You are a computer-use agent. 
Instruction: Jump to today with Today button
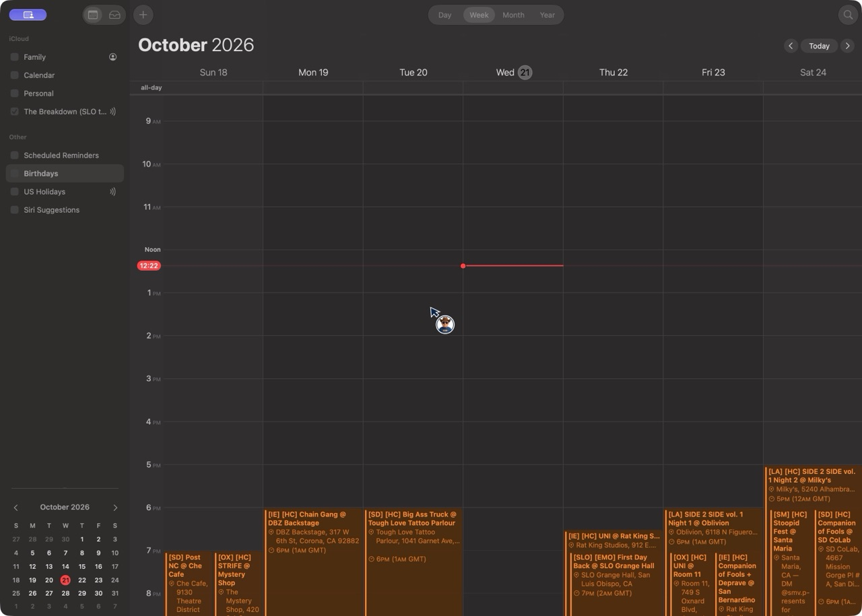coord(819,46)
